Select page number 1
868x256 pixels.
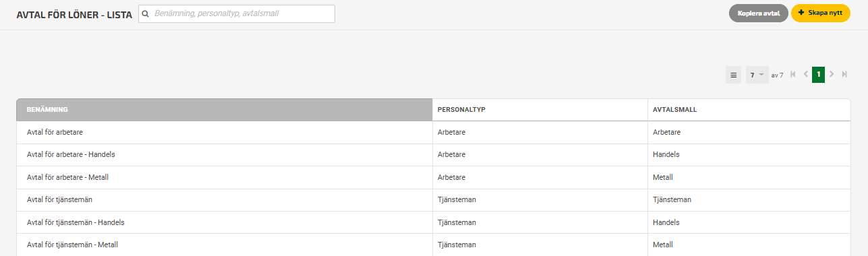tap(819, 75)
